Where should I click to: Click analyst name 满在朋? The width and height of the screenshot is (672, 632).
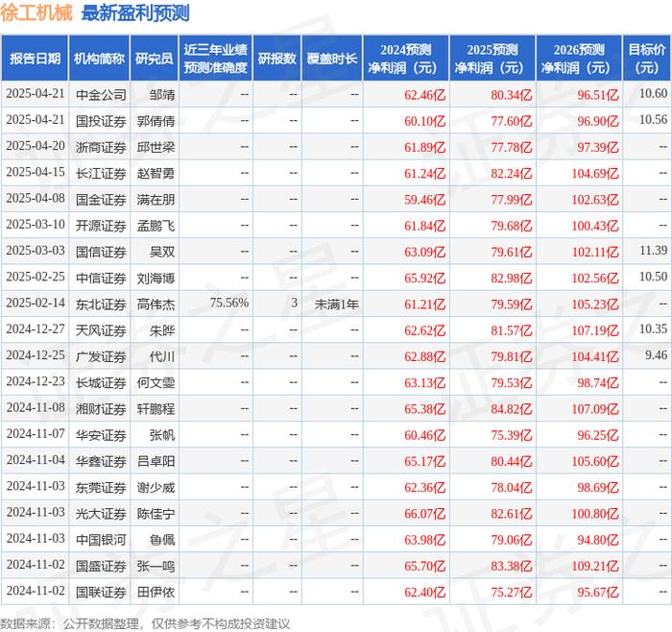point(156,200)
